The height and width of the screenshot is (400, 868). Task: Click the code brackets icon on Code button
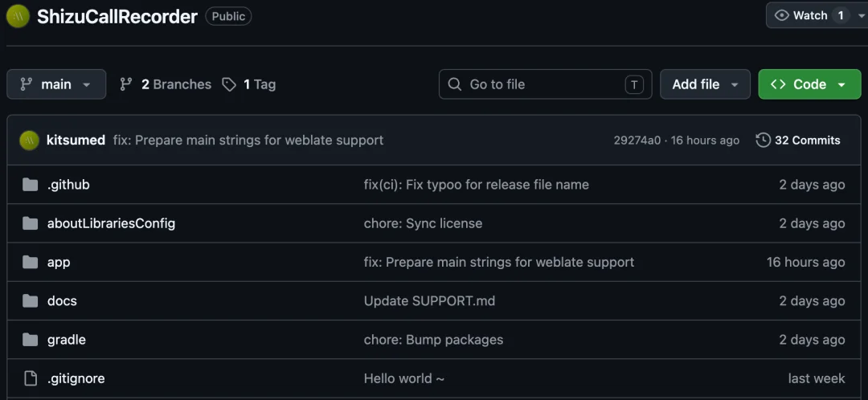[x=778, y=84]
